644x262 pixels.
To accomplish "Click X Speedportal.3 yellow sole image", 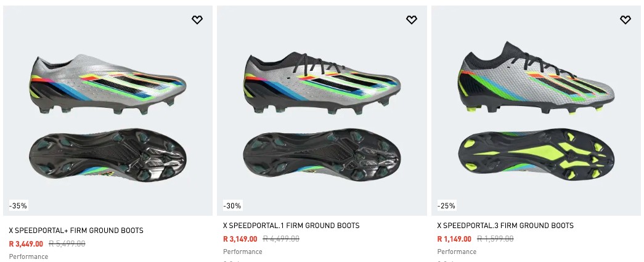I will pos(535,153).
